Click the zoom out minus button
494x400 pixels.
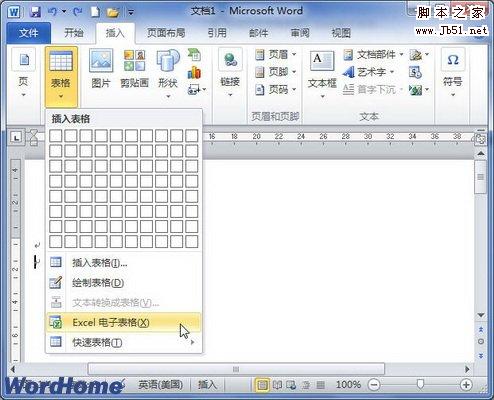click(x=374, y=385)
